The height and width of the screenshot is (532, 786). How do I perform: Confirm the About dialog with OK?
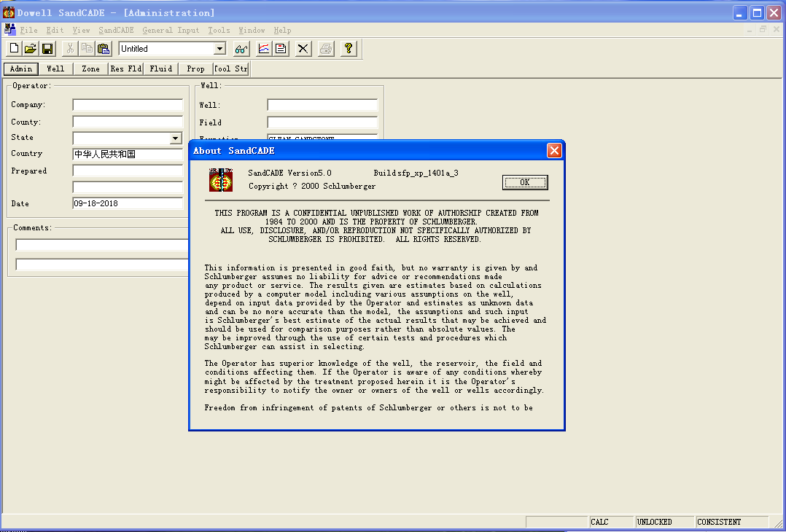pos(525,182)
